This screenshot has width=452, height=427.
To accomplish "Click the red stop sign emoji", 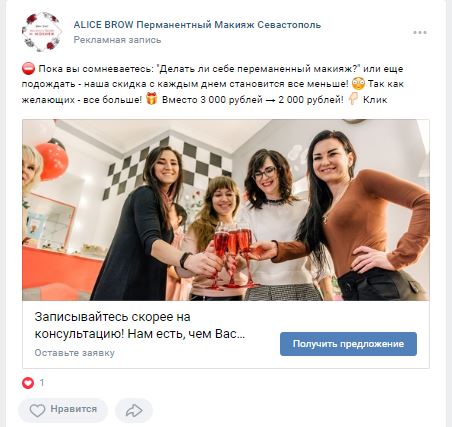I will point(28,69).
